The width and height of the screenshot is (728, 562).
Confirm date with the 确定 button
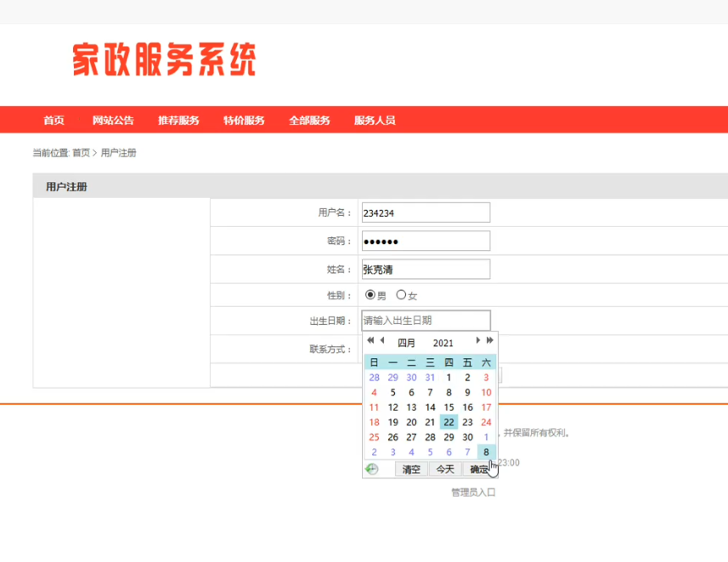(479, 469)
